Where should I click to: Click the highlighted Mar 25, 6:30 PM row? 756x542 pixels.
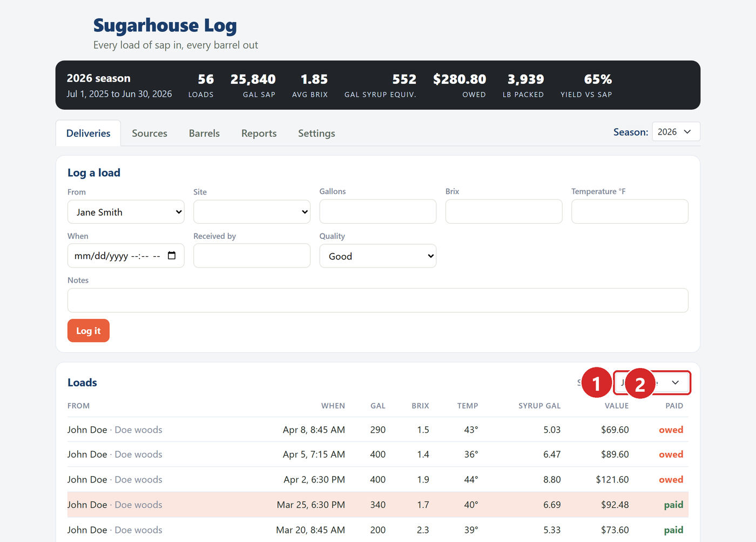tap(378, 505)
